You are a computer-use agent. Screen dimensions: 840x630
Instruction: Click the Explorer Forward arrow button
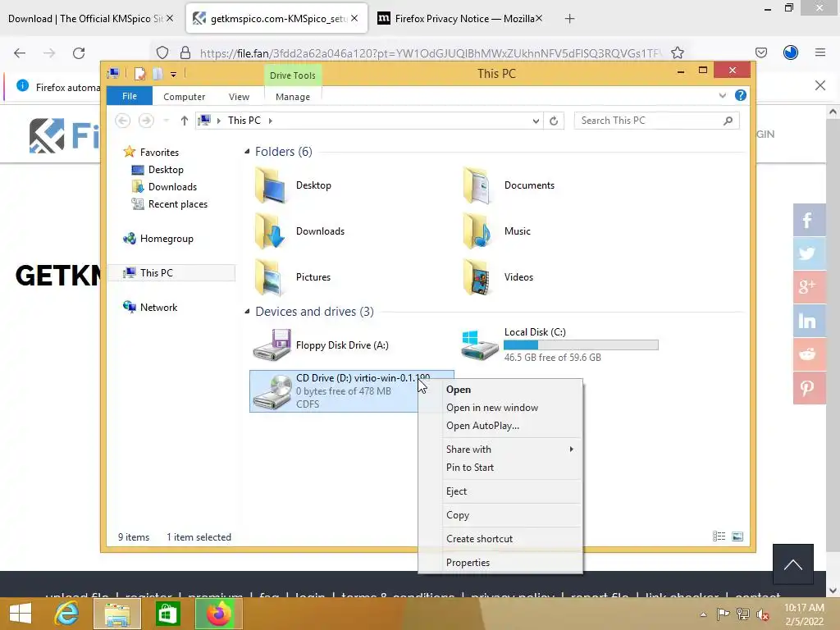(x=146, y=121)
